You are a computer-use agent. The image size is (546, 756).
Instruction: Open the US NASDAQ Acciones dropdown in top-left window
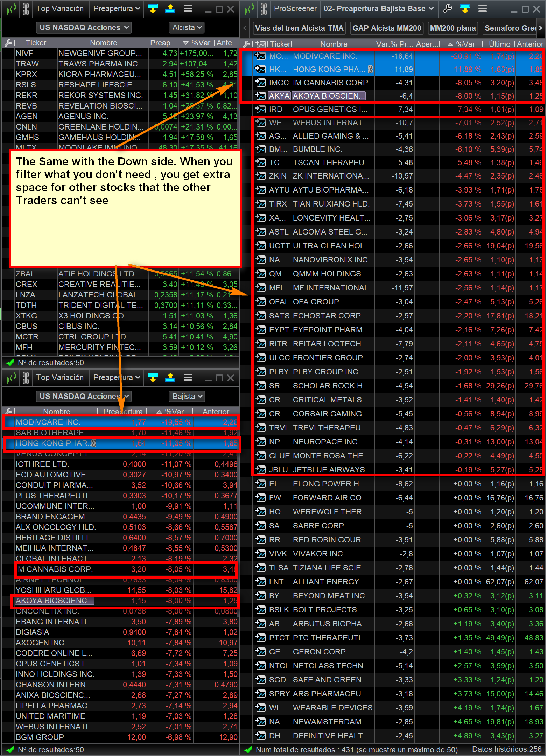(x=84, y=28)
